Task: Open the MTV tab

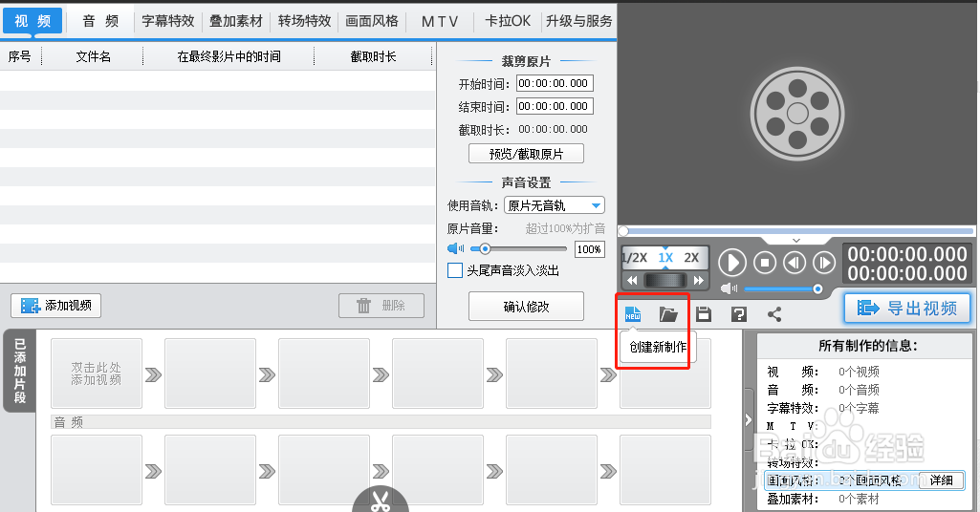Action: (440, 21)
